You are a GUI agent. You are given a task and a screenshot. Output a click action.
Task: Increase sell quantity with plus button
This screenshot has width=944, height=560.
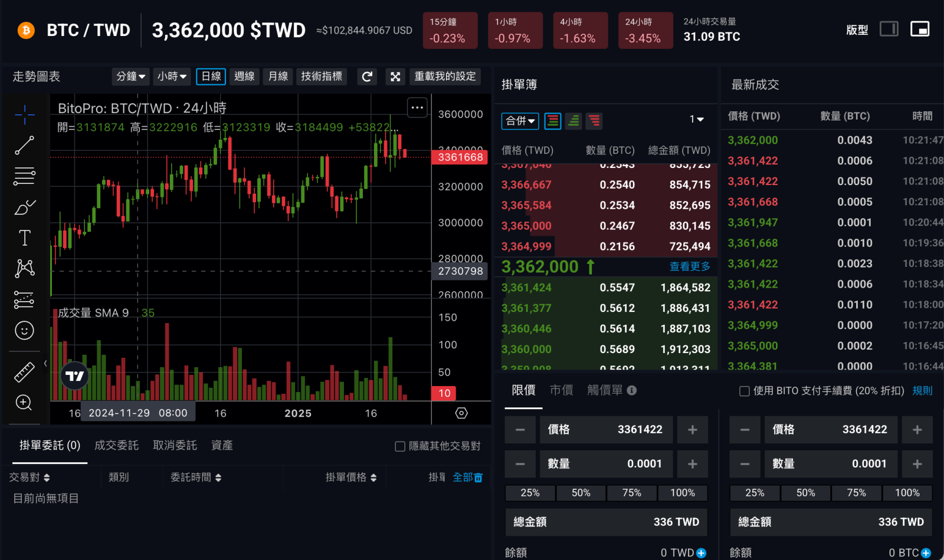point(917,464)
